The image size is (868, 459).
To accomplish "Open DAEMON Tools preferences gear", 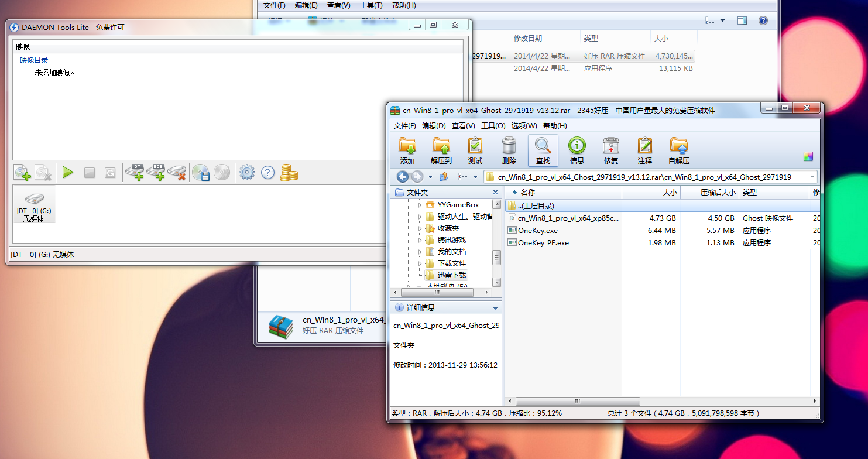I will pyautogui.click(x=246, y=173).
